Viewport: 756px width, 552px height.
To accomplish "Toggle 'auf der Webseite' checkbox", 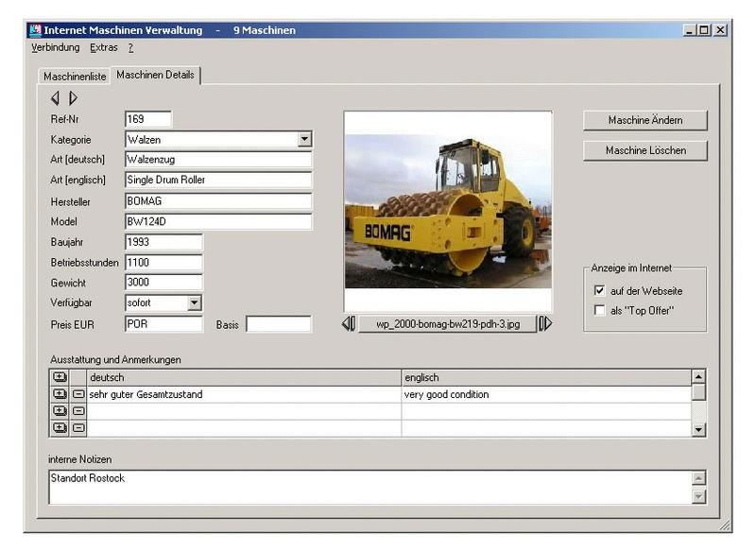I will (x=599, y=291).
